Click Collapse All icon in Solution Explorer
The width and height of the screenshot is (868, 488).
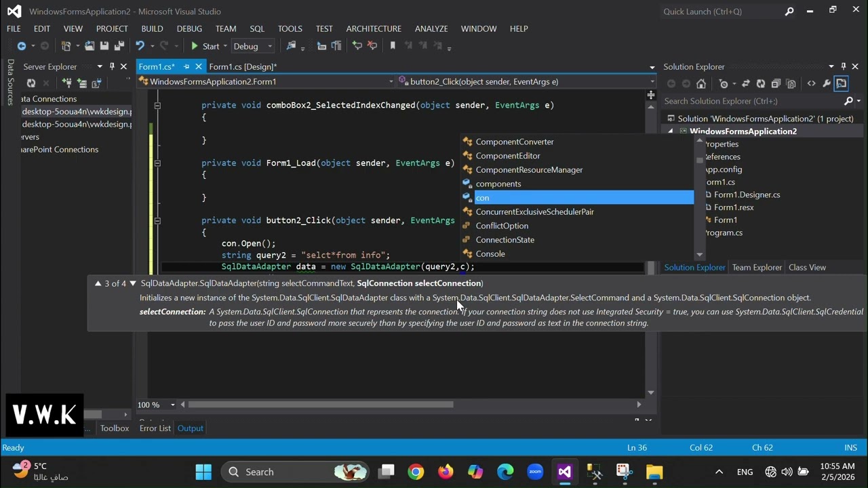pos(776,83)
